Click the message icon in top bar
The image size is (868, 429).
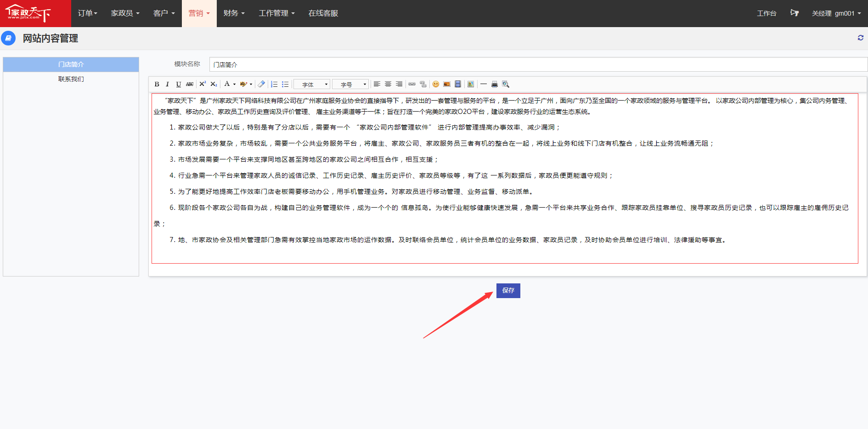point(795,13)
